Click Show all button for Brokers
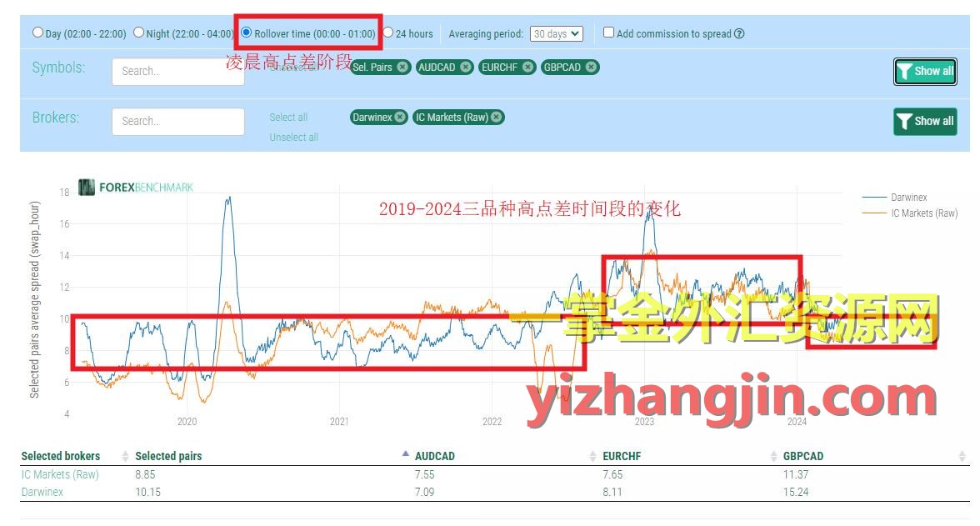980x526 pixels. point(925,122)
